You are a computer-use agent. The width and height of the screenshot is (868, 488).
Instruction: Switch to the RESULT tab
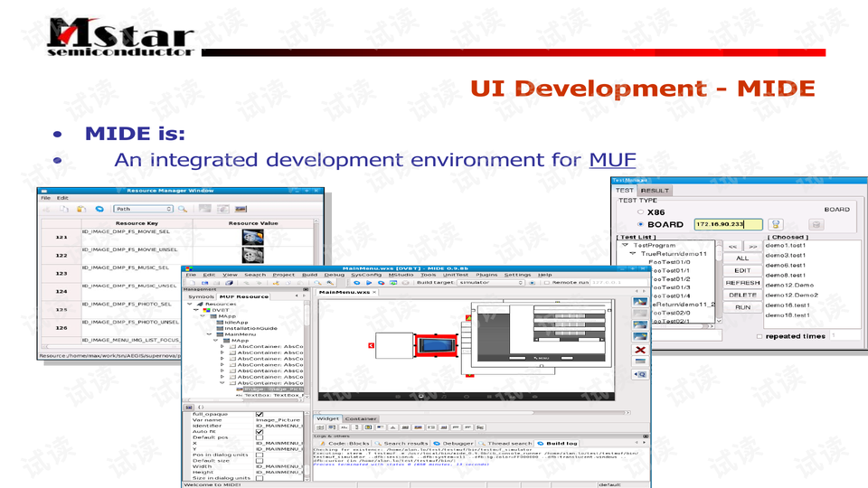[655, 191]
